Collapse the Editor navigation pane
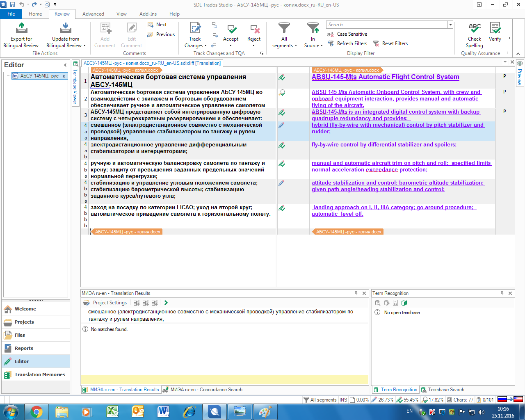The height and width of the screenshot is (420, 525). (x=65, y=65)
